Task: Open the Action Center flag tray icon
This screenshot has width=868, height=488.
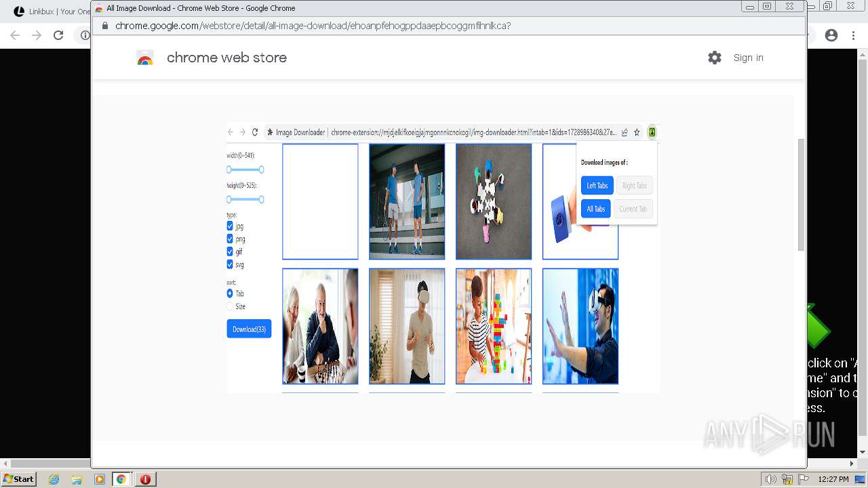Action: click(802, 479)
